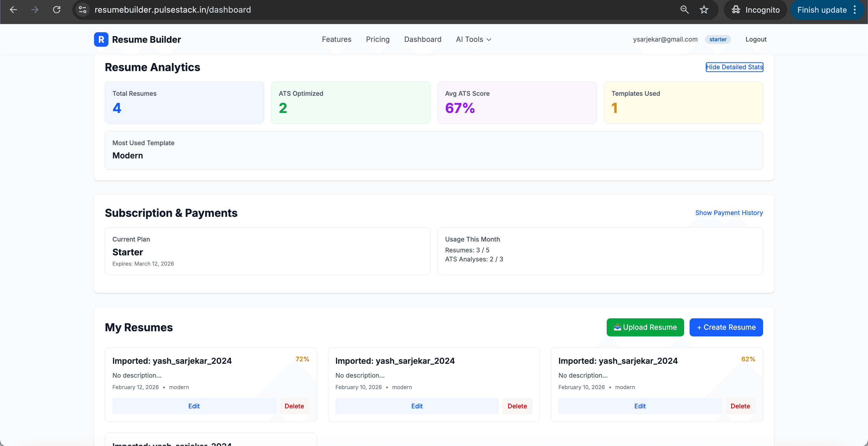The height and width of the screenshot is (446, 868).
Task: Logout from the account
Action: [756, 39]
